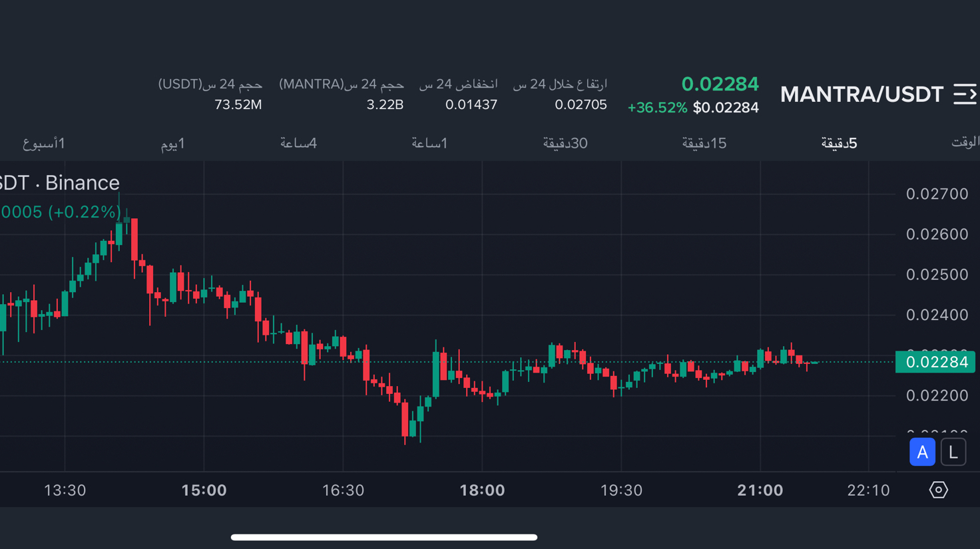This screenshot has width=980, height=549.
Task: Tap the iOS home indicator bar
Action: click(384, 537)
